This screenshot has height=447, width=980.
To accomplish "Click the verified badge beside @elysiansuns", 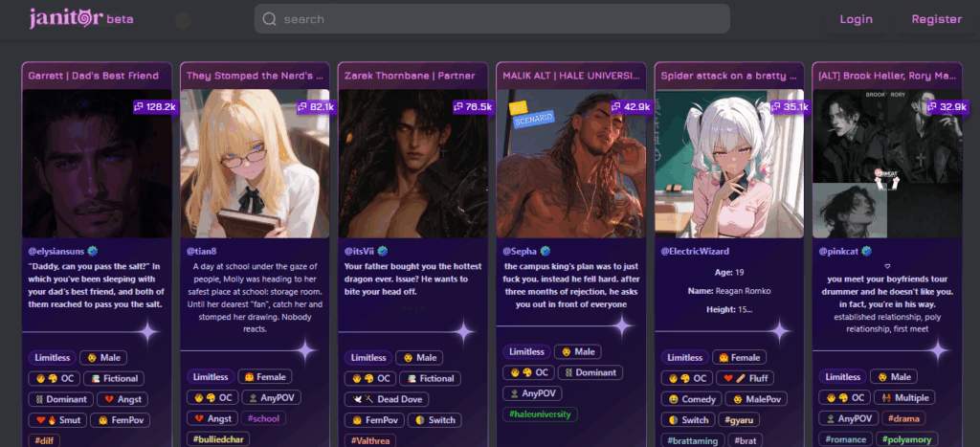I will coord(93,251).
